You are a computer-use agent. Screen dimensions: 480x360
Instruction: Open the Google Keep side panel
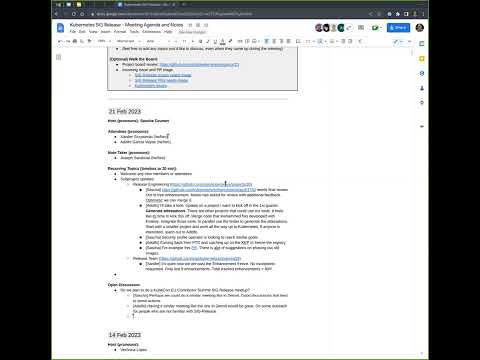click(422, 59)
